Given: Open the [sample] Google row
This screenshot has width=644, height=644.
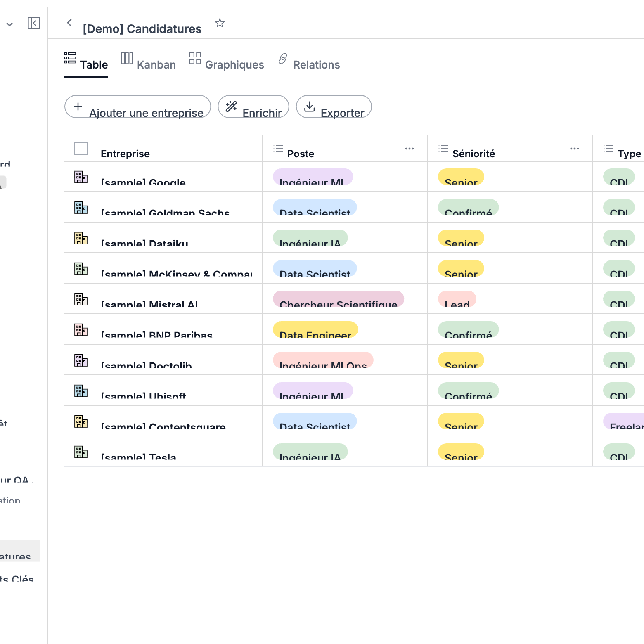Looking at the screenshot, I should (143, 182).
